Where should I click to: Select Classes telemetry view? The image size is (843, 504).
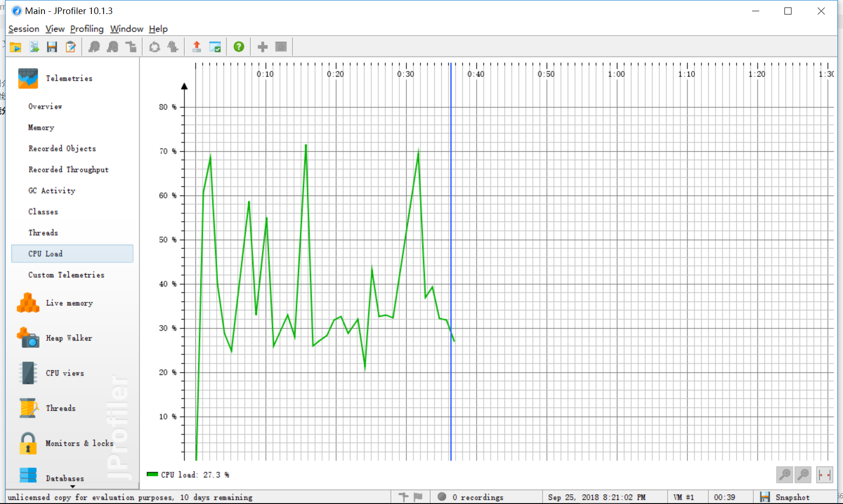pyautogui.click(x=43, y=212)
